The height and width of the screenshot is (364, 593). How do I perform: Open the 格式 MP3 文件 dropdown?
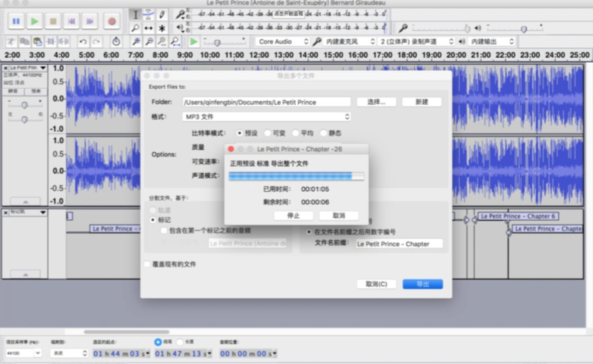click(x=266, y=117)
